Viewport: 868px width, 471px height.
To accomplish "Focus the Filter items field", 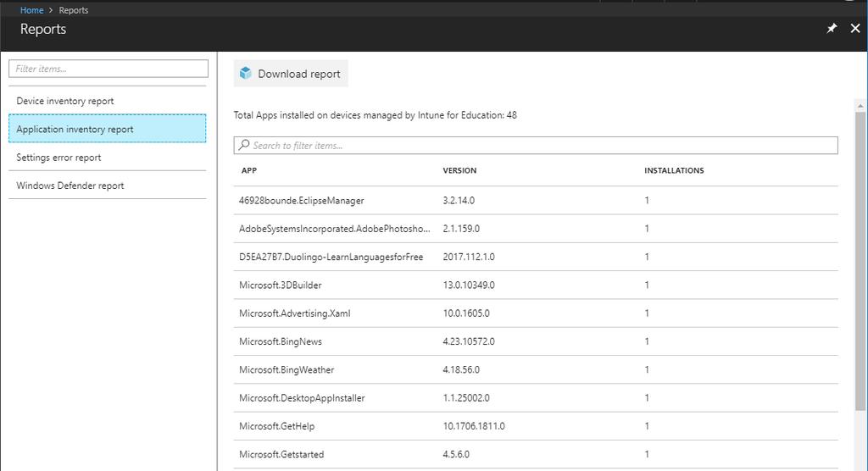I will point(108,69).
